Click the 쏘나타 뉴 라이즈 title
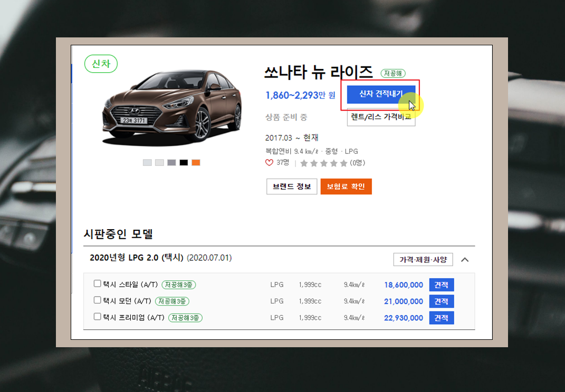The image size is (565, 392). 318,72
